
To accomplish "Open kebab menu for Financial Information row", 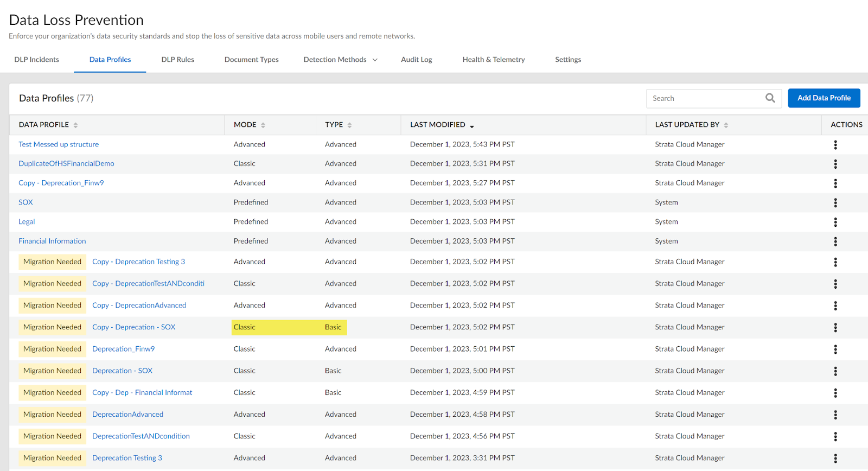I will pyautogui.click(x=835, y=241).
